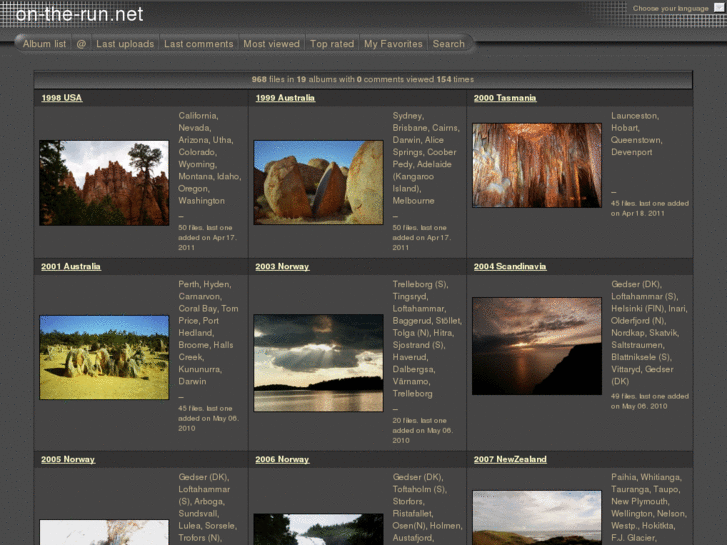The width and height of the screenshot is (727, 545).
Task: Open the orange boulders thumbnail
Action: [318, 182]
